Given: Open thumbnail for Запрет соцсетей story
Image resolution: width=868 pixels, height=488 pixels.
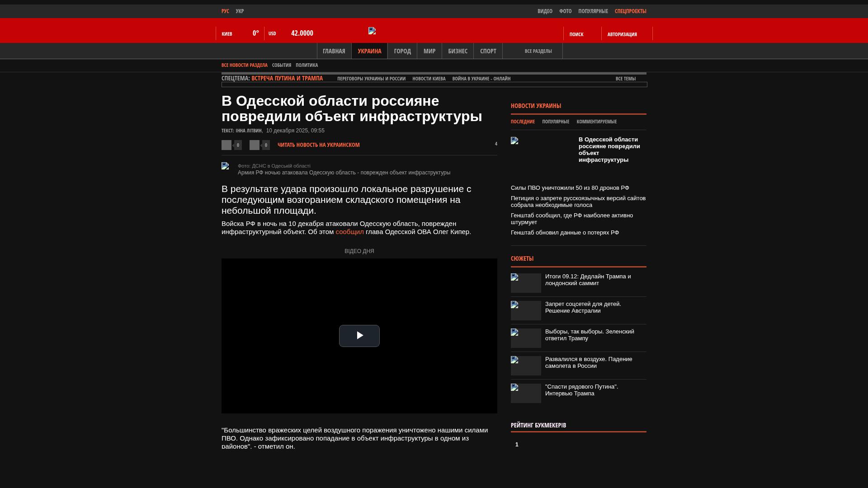Looking at the screenshot, I should coord(526,310).
